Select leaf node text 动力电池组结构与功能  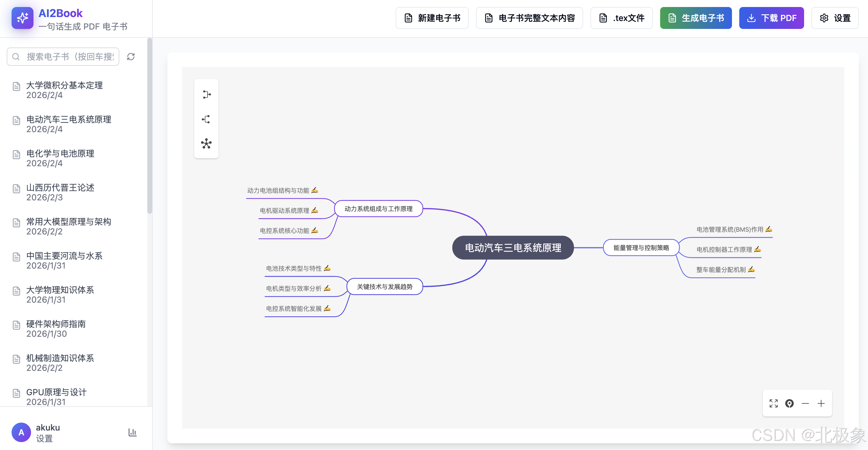pyautogui.click(x=278, y=191)
